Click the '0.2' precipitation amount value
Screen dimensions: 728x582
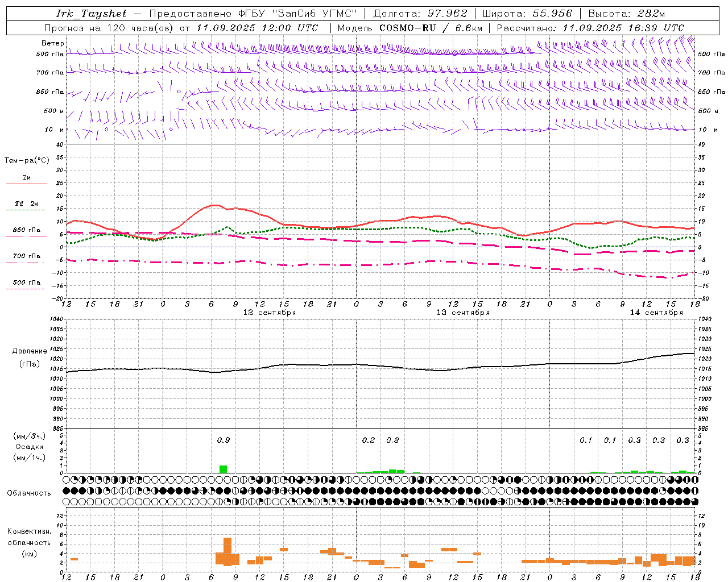pos(369,440)
